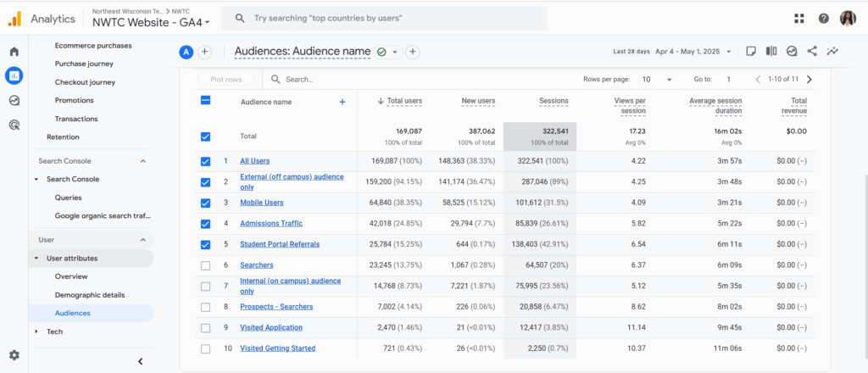Open dropdown arrow beside report status check

[x=395, y=52]
